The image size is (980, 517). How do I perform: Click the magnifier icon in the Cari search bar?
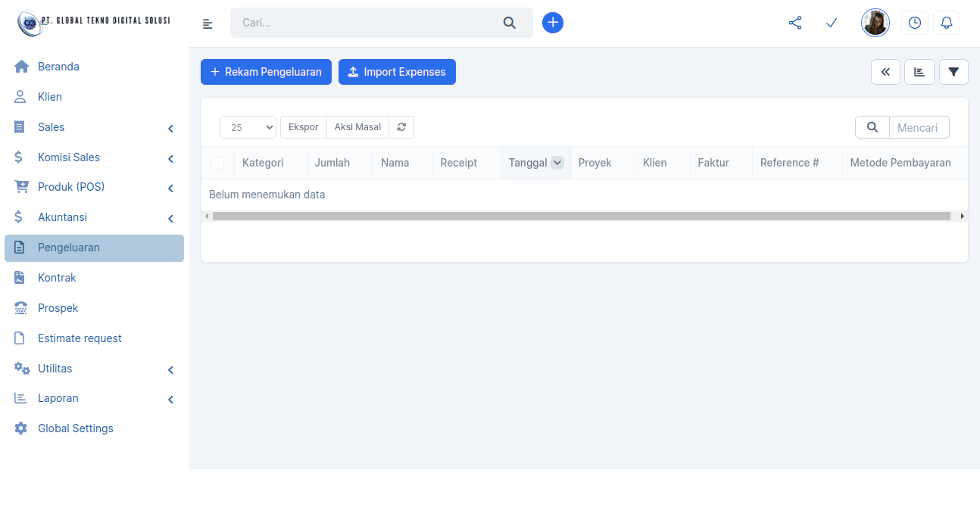[x=510, y=23]
